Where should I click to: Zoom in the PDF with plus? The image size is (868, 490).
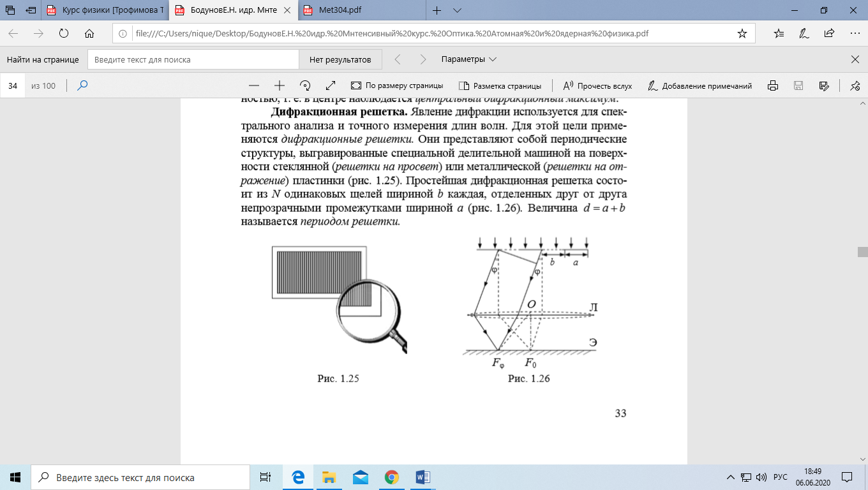279,85
